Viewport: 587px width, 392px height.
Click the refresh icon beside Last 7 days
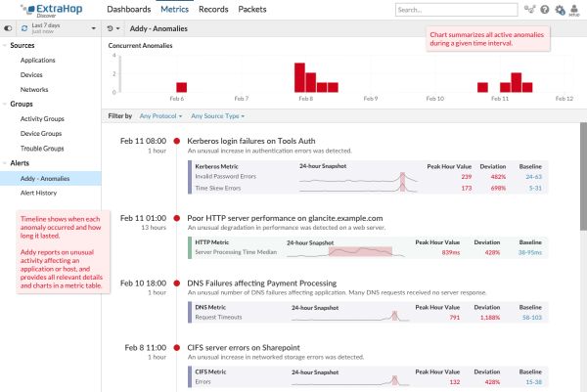click(24, 28)
